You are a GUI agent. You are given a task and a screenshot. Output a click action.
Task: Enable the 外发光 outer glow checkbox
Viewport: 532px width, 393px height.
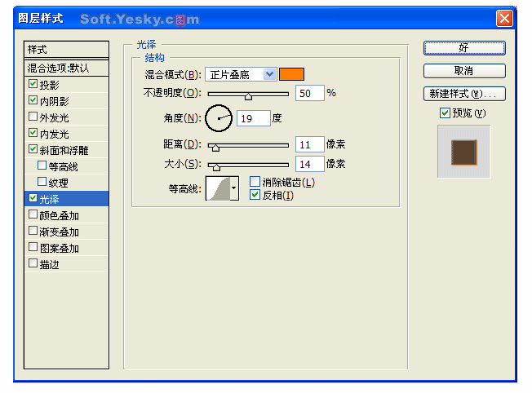pos(33,117)
